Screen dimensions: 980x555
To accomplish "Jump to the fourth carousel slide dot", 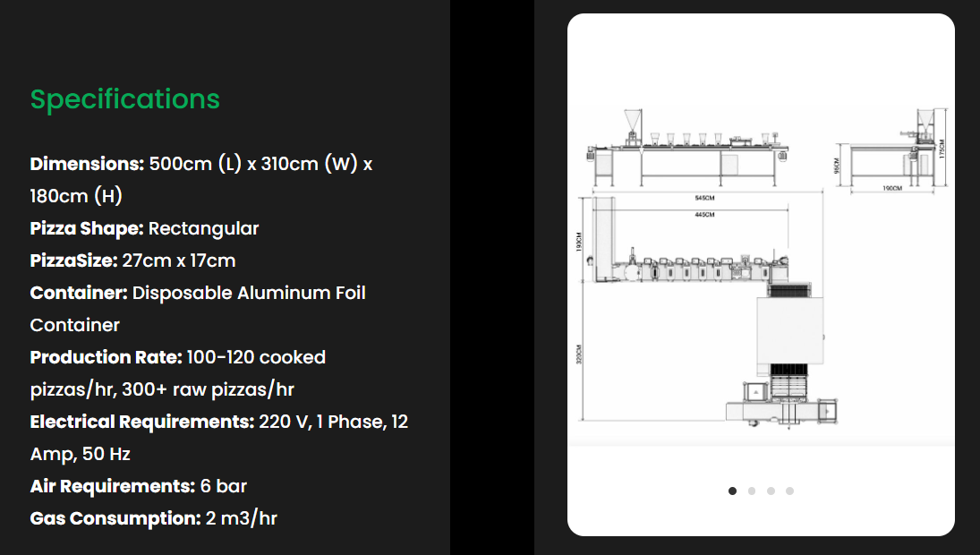I will [789, 491].
